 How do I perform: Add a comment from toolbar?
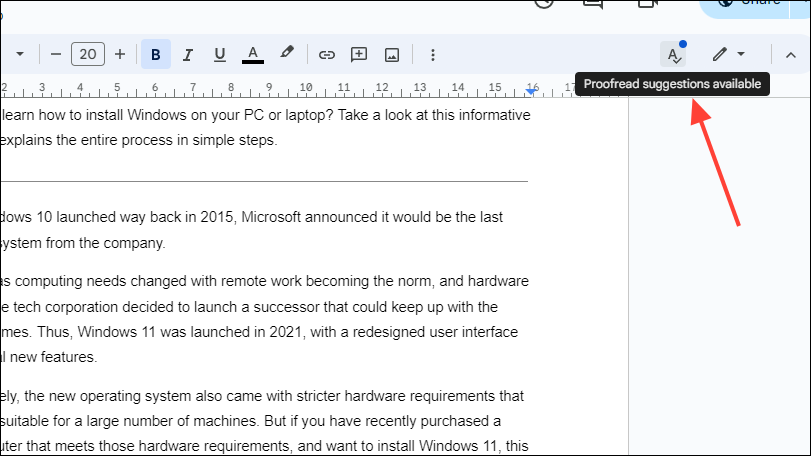(359, 54)
